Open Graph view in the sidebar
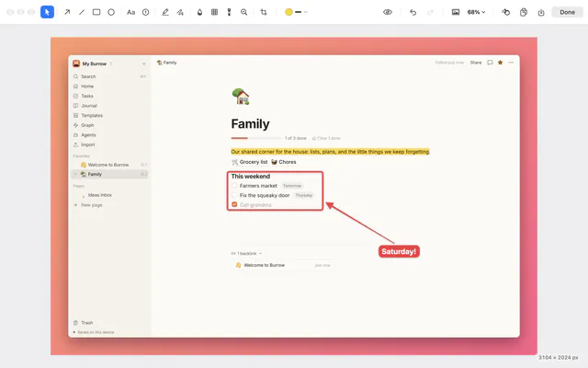Viewport: 588px width, 368px height. coord(109,125)
